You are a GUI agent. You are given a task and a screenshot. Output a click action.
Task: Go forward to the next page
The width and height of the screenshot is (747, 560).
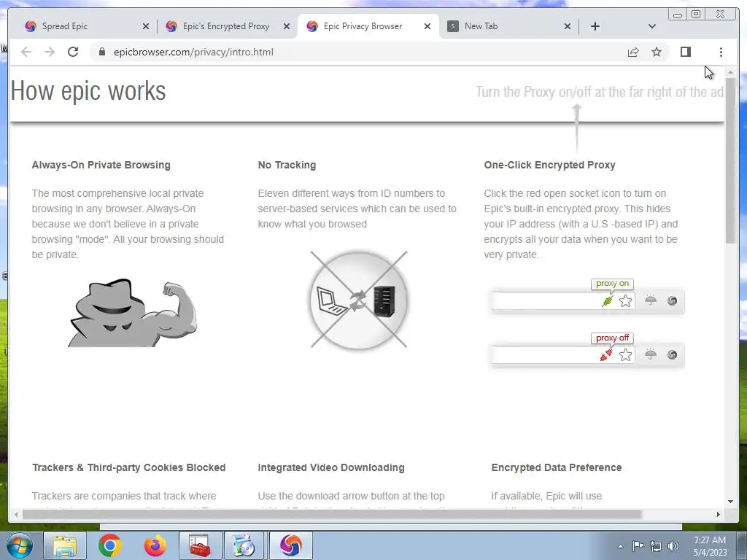click(x=50, y=52)
